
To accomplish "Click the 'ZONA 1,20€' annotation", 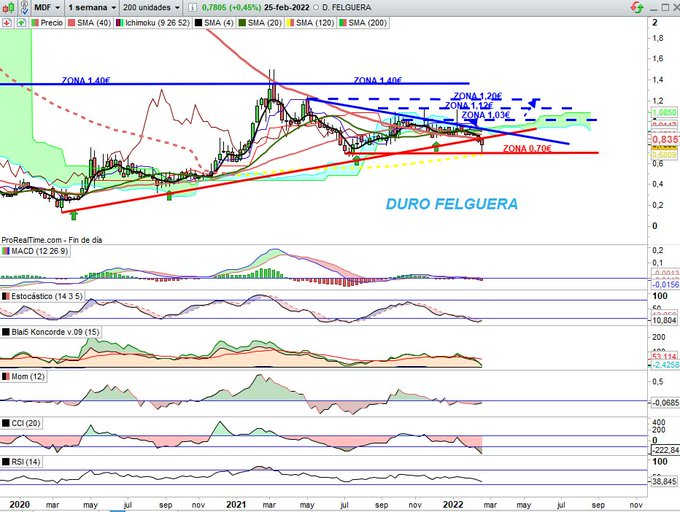I will 477,96.
